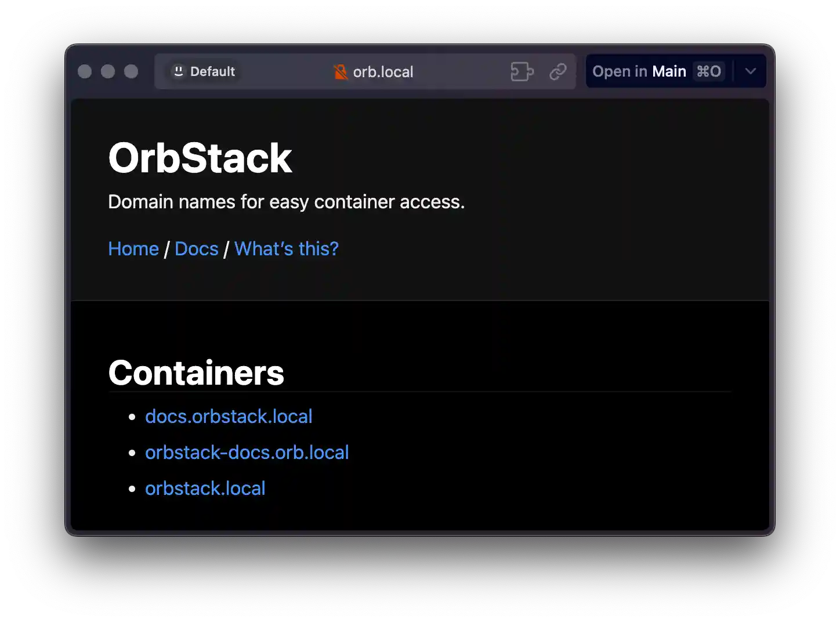Expand the chevron next to Open in Main
The width and height of the screenshot is (840, 622).
[x=750, y=71]
